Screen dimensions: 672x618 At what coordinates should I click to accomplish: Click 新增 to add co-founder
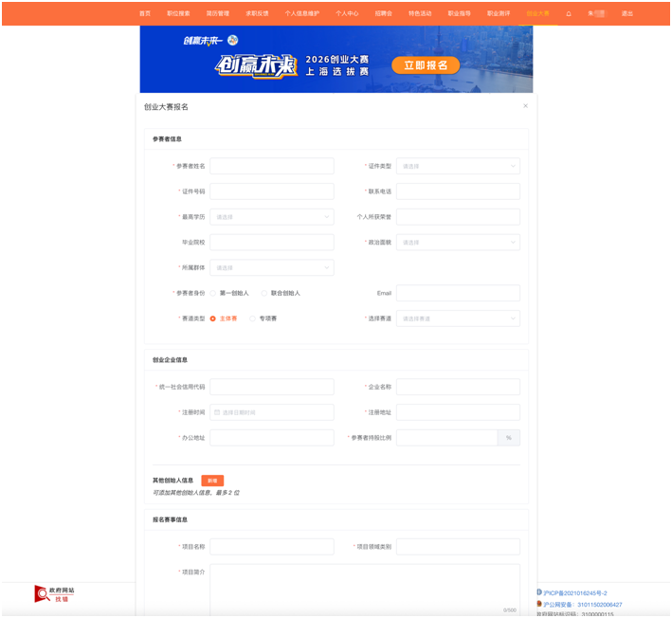click(x=212, y=481)
